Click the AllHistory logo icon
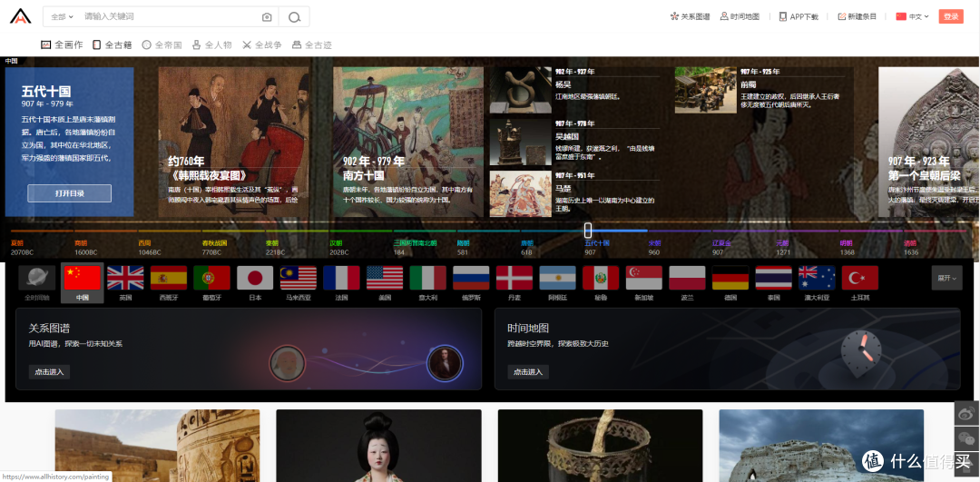This screenshot has width=980, height=482. pos(20,16)
